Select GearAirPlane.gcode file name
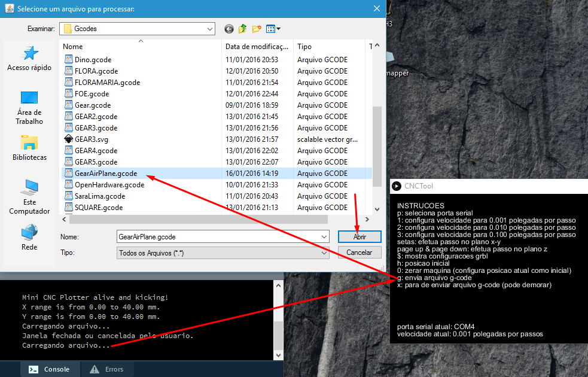The image size is (588, 377). 106,174
